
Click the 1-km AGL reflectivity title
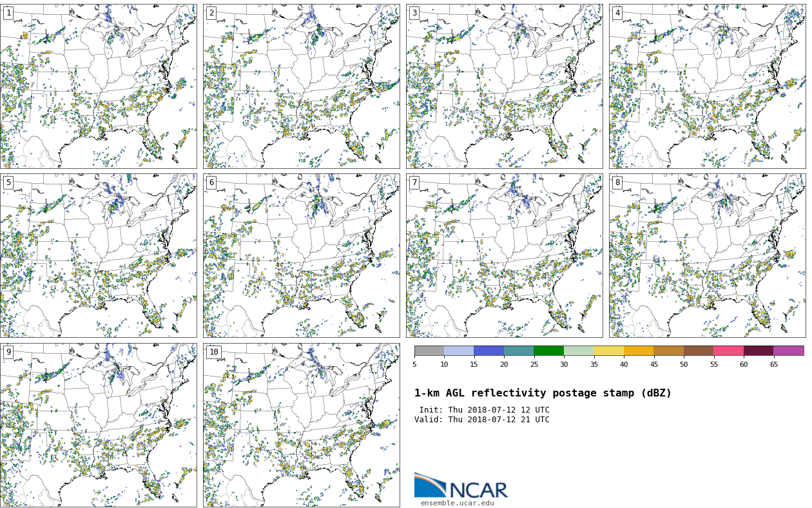543,393
